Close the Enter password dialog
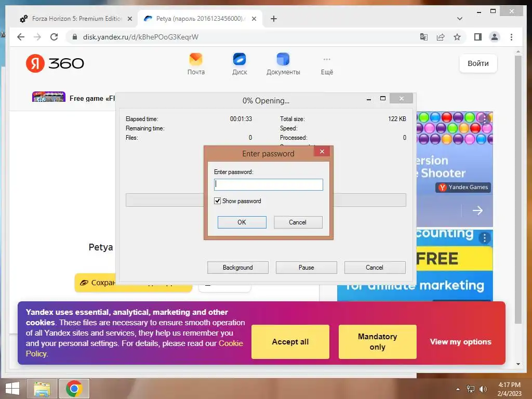Screen dimensions: 532x399 click(322, 151)
